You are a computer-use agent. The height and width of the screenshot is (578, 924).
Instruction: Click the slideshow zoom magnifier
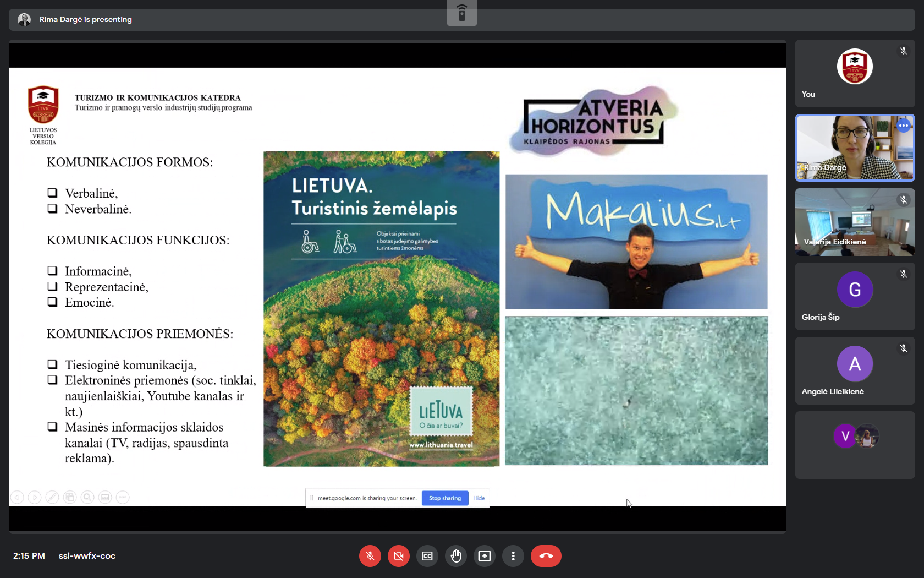pos(87,498)
